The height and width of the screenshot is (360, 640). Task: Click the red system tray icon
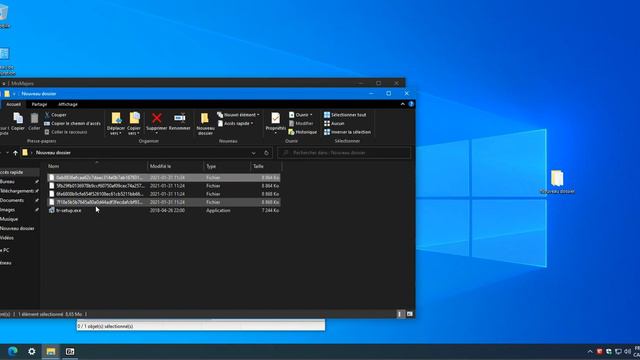pos(599,351)
